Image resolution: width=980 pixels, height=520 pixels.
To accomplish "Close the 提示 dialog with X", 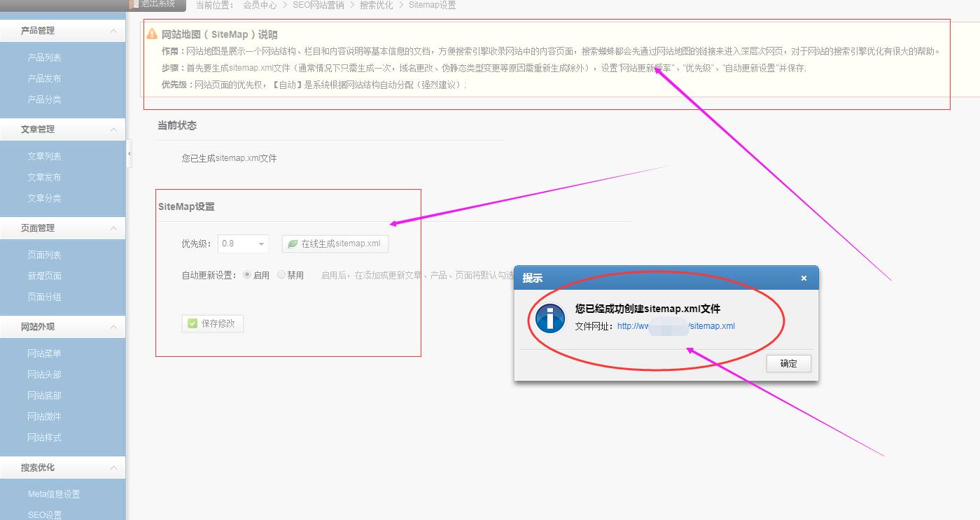I will click(x=804, y=279).
